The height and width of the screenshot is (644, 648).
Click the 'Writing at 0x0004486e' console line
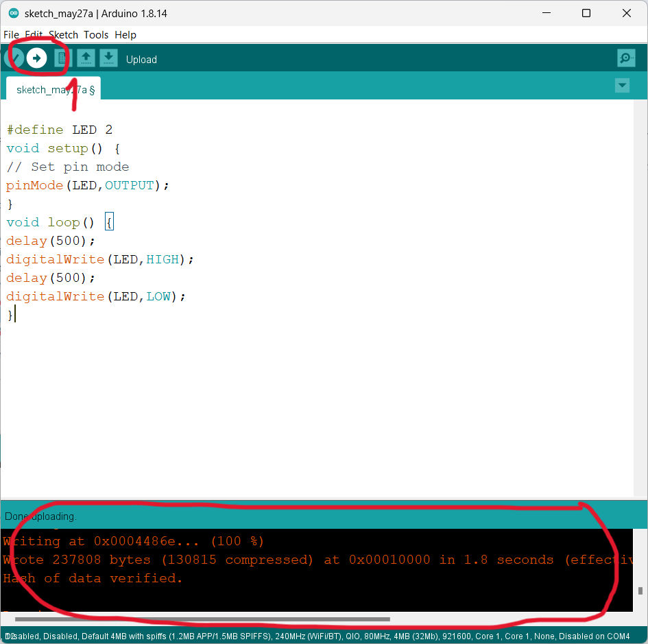coord(133,541)
